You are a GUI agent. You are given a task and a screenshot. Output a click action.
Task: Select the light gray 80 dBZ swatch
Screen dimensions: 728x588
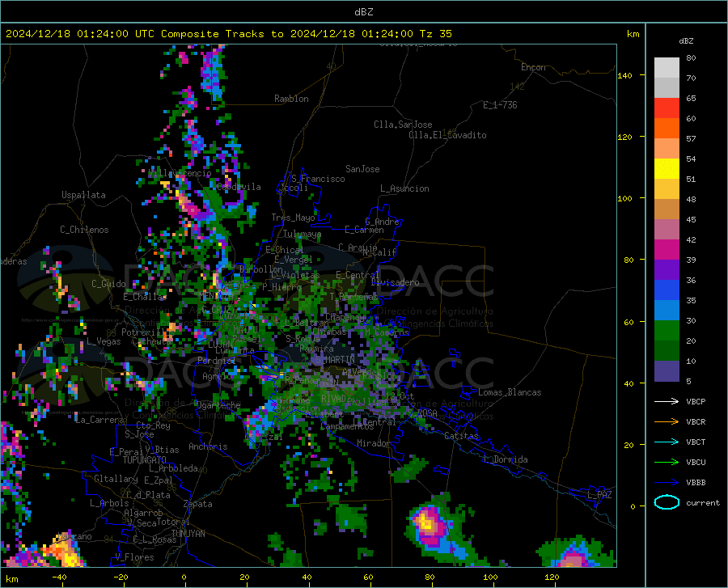[x=667, y=68]
